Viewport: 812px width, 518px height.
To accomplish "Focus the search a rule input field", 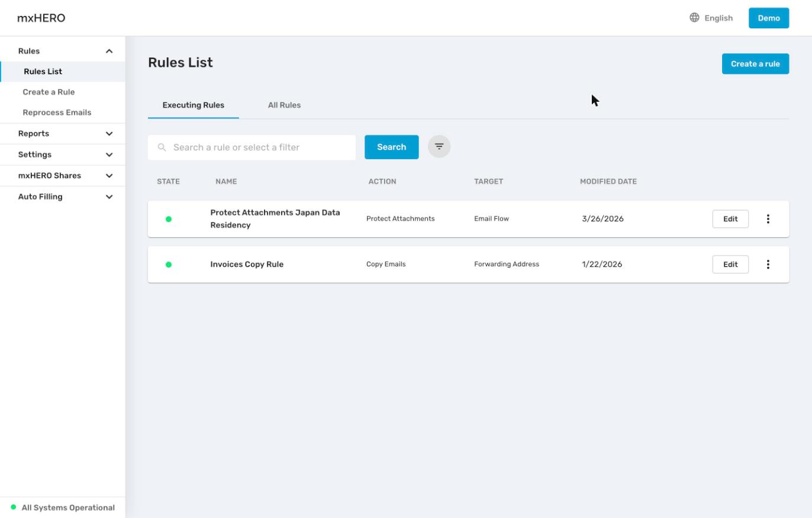I will pos(252,147).
